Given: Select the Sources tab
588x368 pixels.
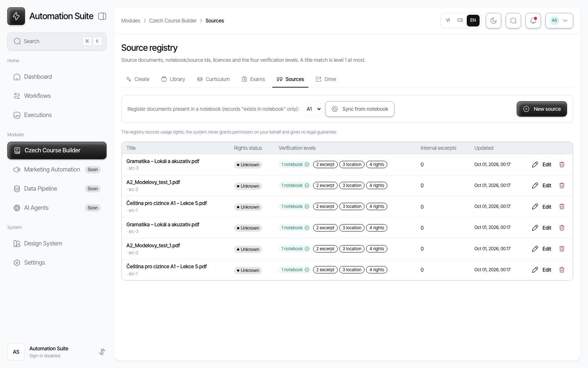Looking at the screenshot, I should click(x=290, y=79).
